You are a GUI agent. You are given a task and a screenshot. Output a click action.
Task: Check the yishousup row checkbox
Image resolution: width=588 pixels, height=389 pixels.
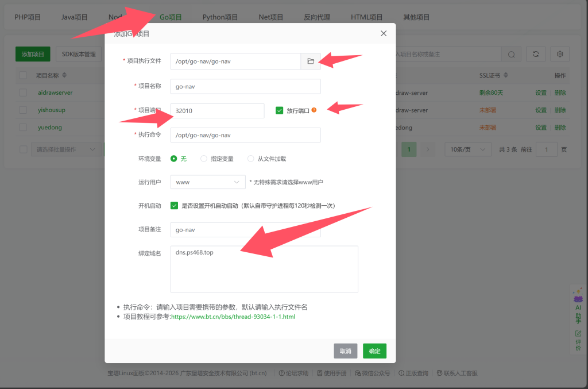23,110
